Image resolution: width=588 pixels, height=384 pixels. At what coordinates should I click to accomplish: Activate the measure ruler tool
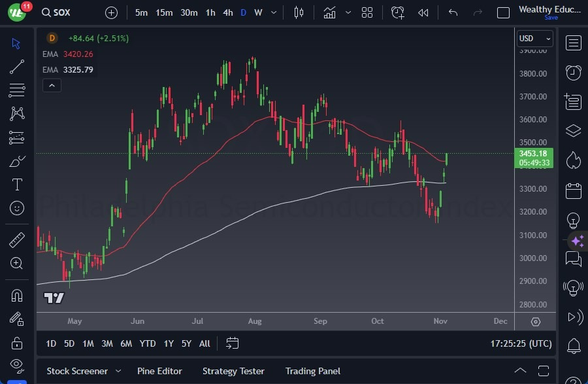click(16, 240)
